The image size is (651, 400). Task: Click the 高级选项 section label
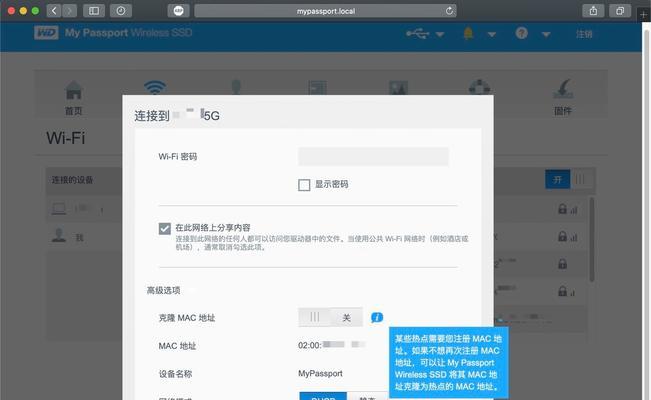pos(163,290)
